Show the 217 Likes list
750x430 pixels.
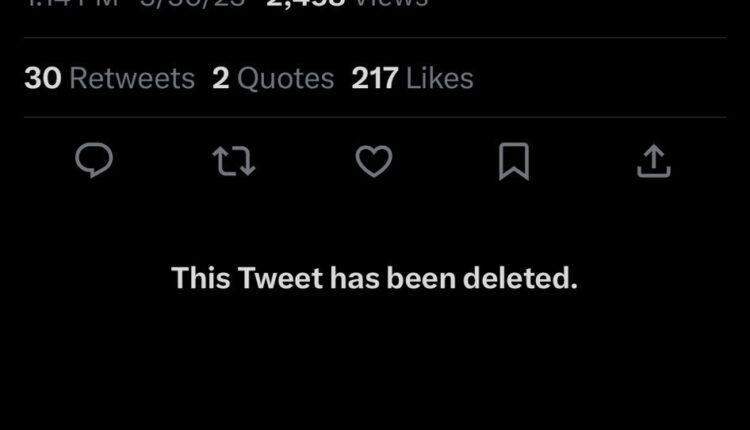[x=412, y=79]
